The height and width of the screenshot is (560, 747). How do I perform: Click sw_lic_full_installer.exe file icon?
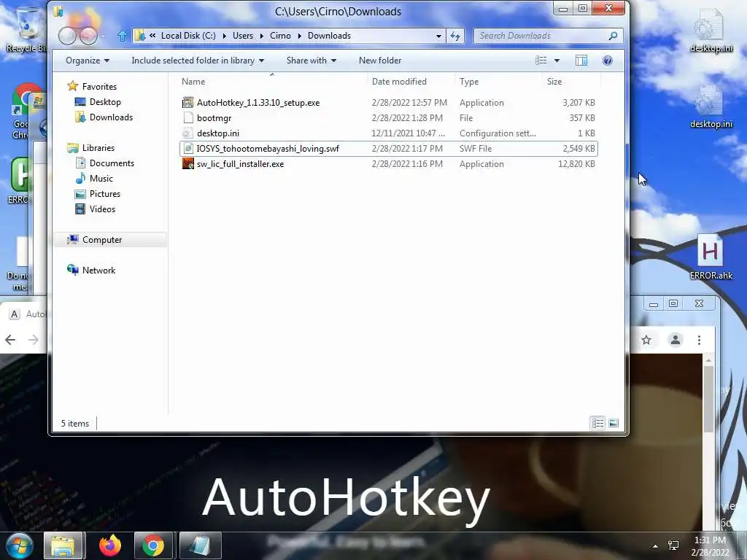188,163
